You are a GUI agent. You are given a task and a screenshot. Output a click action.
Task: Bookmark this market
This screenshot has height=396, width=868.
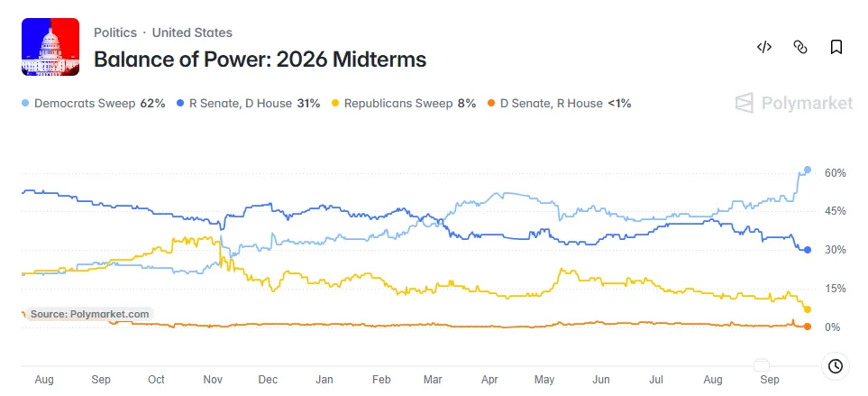click(836, 47)
